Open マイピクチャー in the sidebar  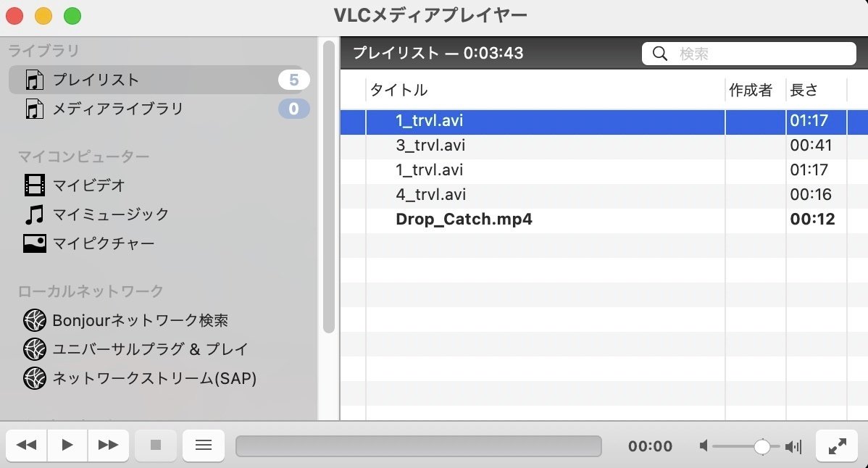click(105, 244)
